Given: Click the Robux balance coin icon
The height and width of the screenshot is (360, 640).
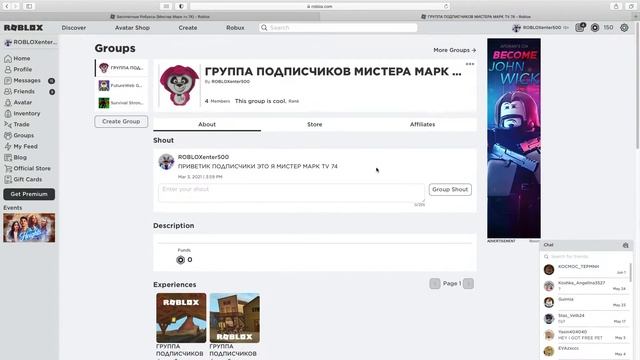Looking at the screenshot, I should (595, 28).
